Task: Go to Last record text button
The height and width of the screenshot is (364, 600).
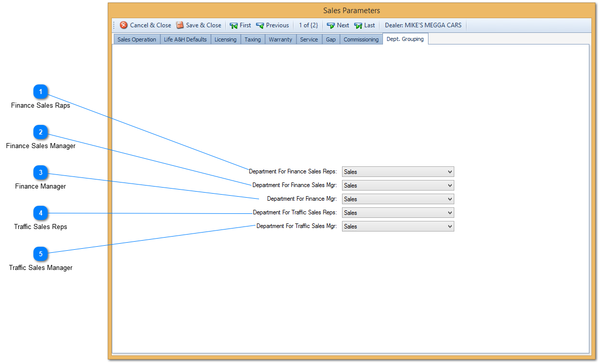Action: (x=370, y=25)
